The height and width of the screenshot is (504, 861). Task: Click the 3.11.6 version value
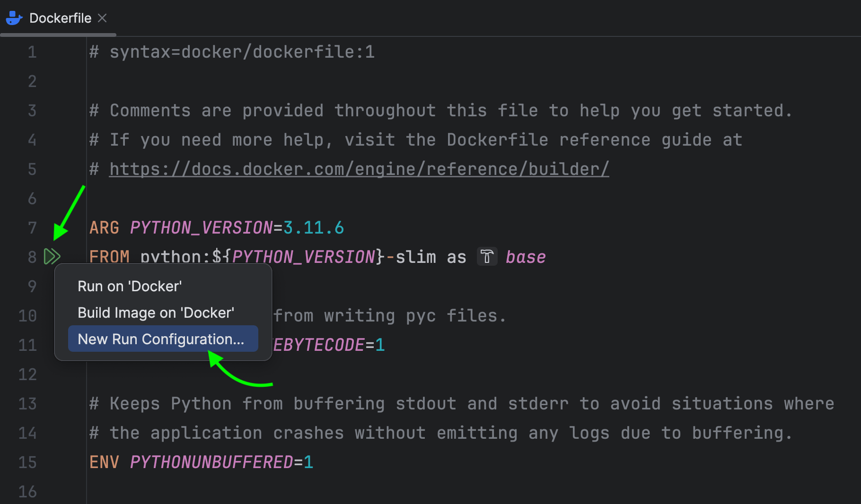(x=313, y=228)
